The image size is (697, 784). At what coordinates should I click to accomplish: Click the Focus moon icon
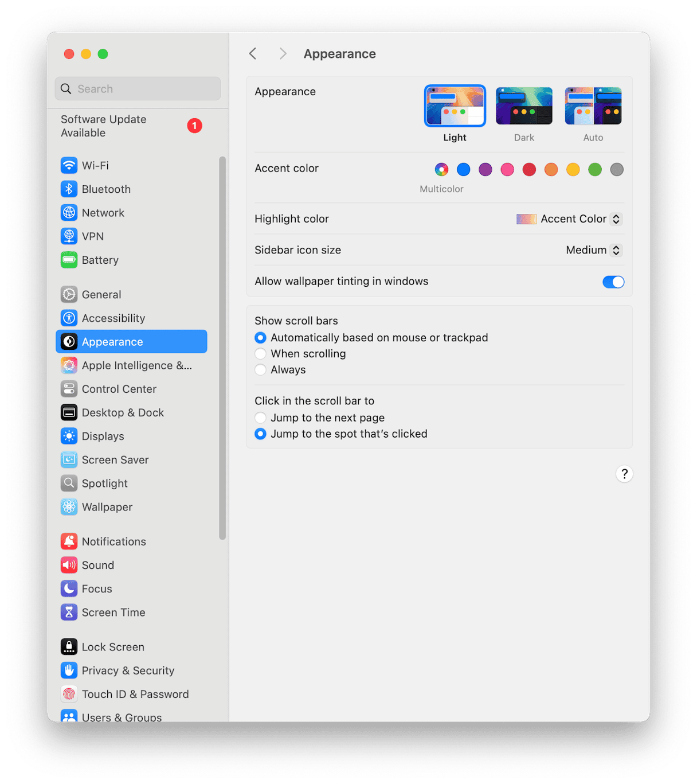(x=69, y=588)
